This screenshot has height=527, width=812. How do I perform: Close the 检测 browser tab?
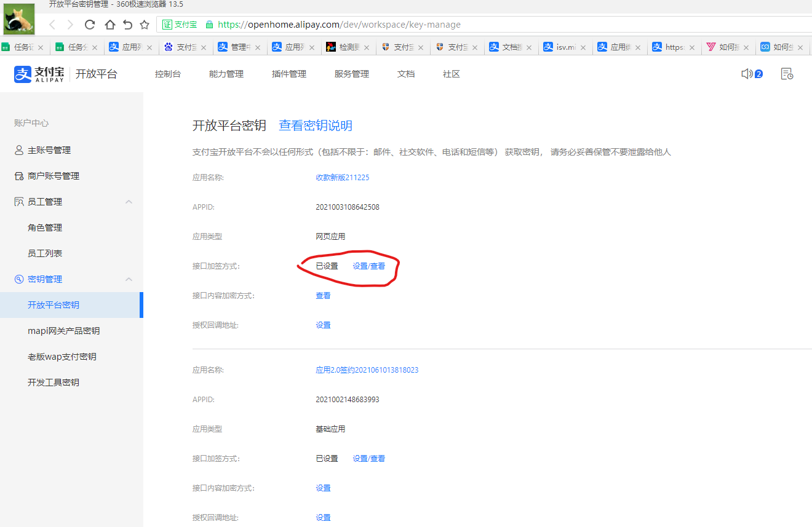tap(367, 47)
